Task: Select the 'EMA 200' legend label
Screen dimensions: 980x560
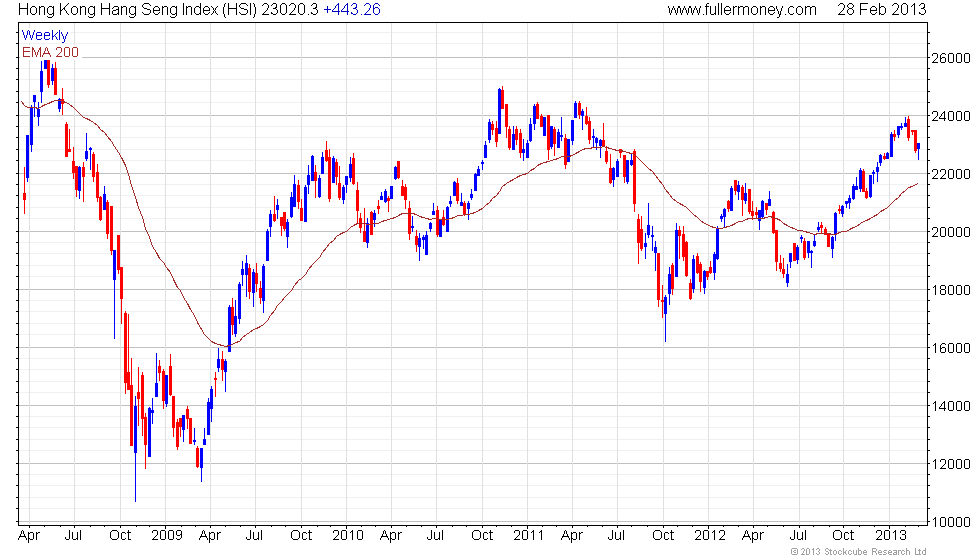Action: point(51,52)
